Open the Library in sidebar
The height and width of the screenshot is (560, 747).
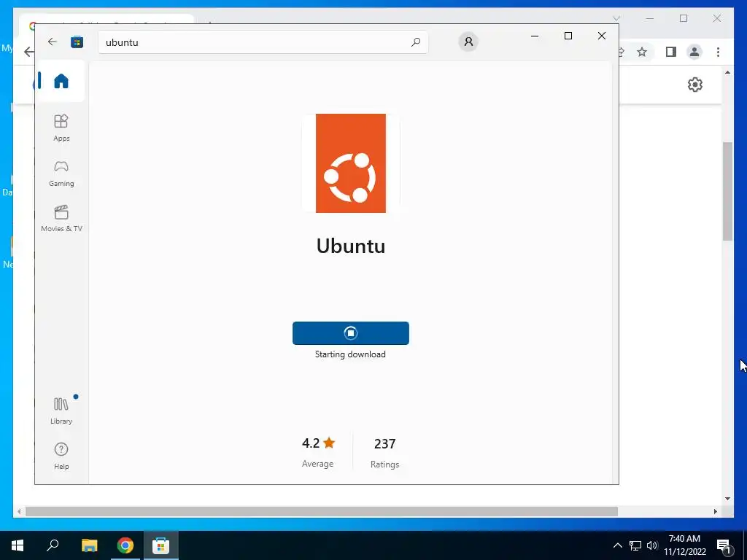[x=61, y=411]
